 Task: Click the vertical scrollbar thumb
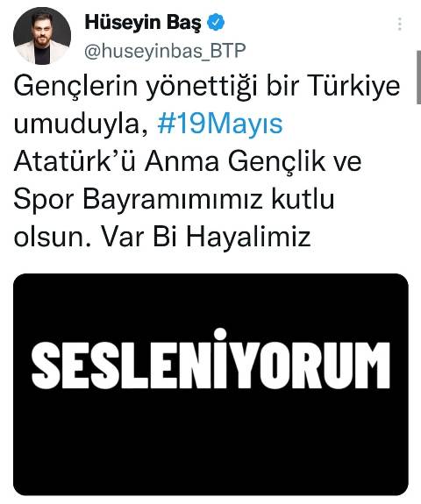point(418,77)
